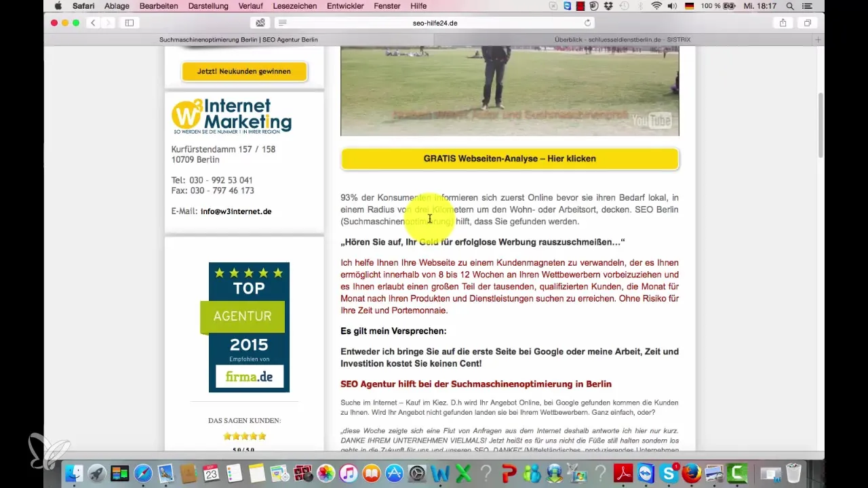Open System Preferences from the Dock

pyautogui.click(x=417, y=473)
